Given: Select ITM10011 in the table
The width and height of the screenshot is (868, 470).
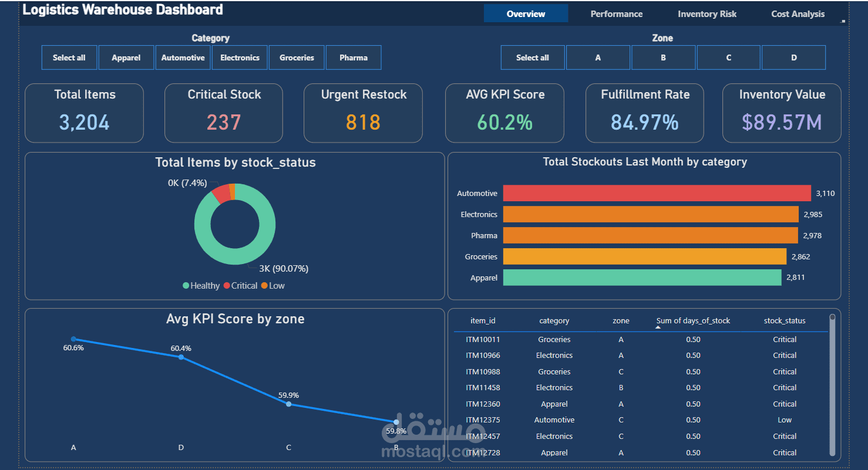Looking at the screenshot, I should pyautogui.click(x=483, y=339).
